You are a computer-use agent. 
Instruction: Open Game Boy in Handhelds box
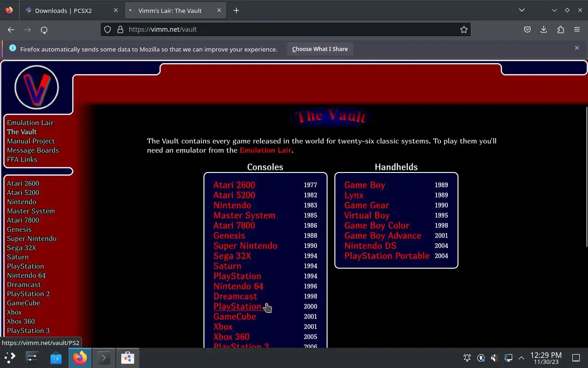pos(365,185)
